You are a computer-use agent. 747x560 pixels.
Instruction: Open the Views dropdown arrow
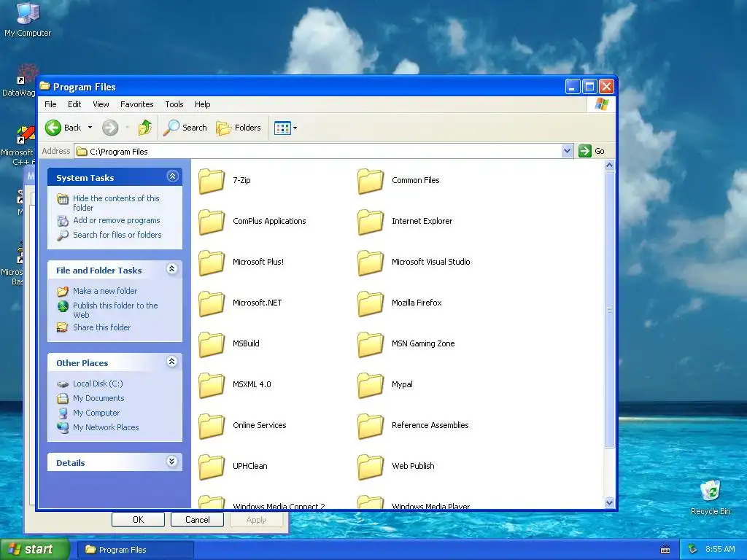(x=295, y=128)
